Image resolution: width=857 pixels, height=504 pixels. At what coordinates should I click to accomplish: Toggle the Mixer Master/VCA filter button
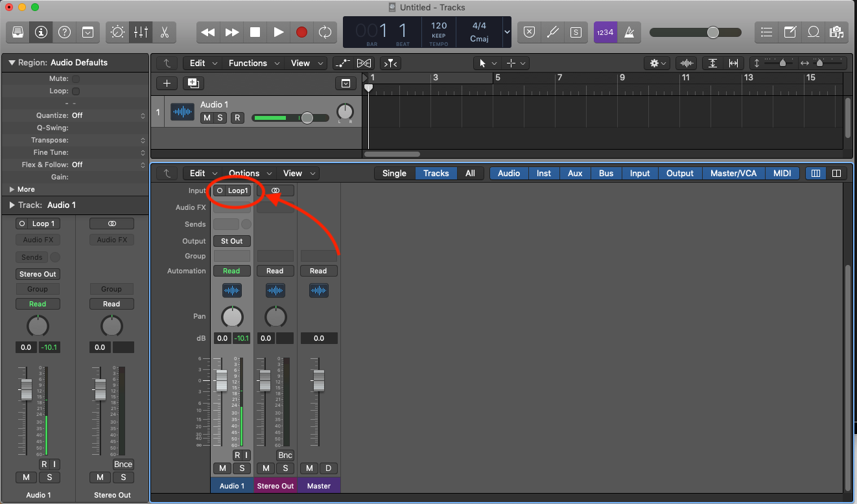pos(733,173)
